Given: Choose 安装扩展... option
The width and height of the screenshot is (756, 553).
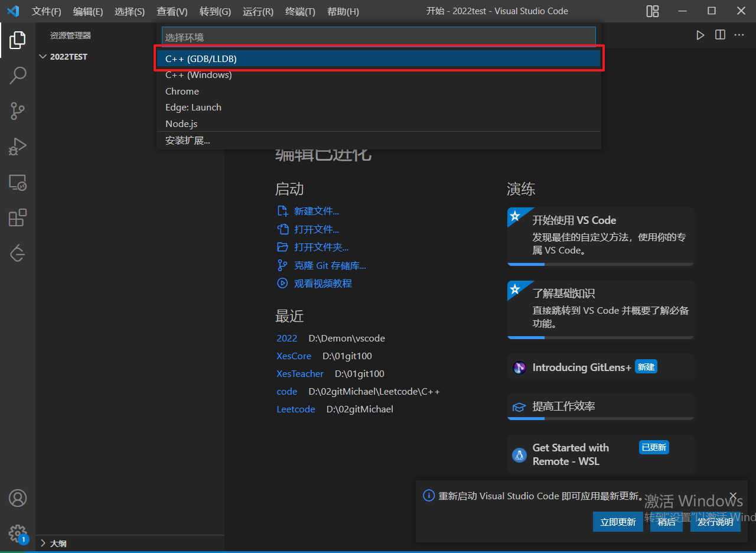Looking at the screenshot, I should [x=379, y=141].
